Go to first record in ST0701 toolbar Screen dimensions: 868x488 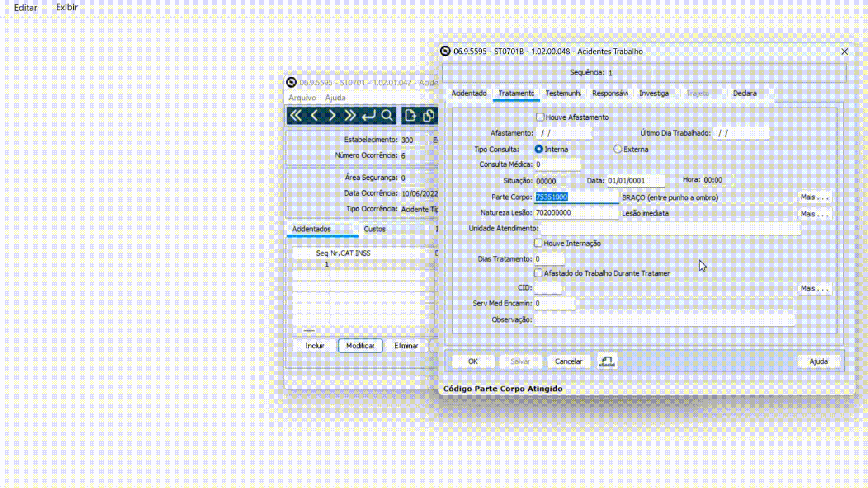tap(296, 116)
